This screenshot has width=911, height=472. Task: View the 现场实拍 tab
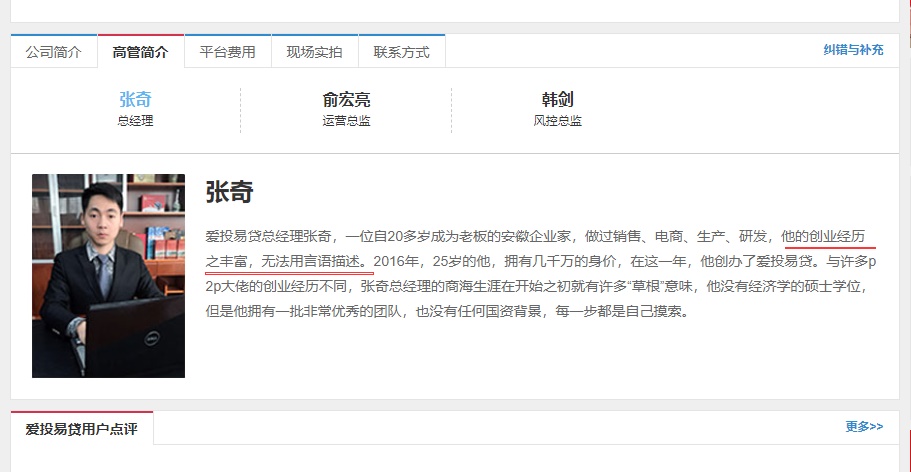(x=314, y=52)
